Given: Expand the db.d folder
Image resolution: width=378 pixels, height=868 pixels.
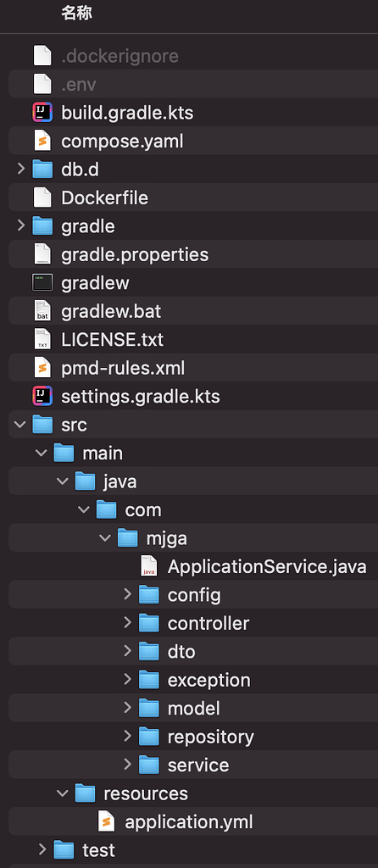Looking at the screenshot, I should click(x=21, y=169).
